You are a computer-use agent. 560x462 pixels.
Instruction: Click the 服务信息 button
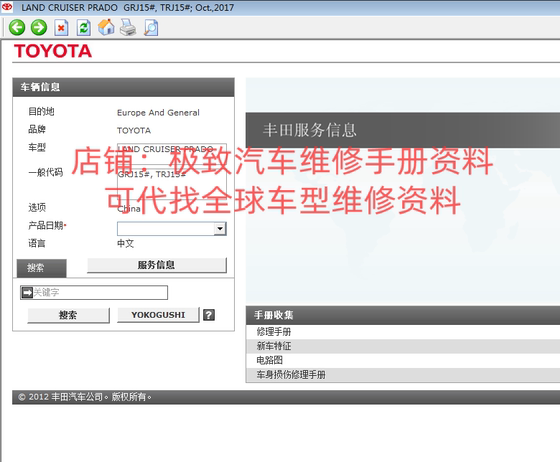[x=157, y=265]
